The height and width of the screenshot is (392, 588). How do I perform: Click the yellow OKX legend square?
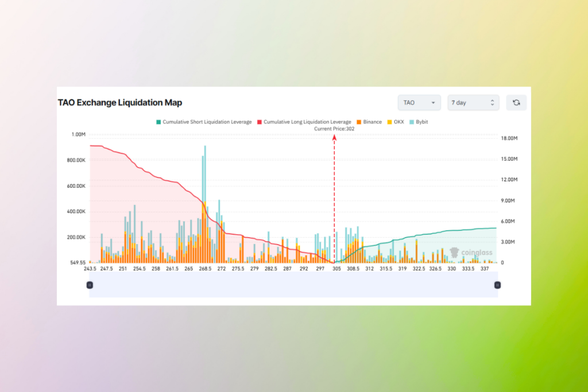pyautogui.click(x=389, y=122)
